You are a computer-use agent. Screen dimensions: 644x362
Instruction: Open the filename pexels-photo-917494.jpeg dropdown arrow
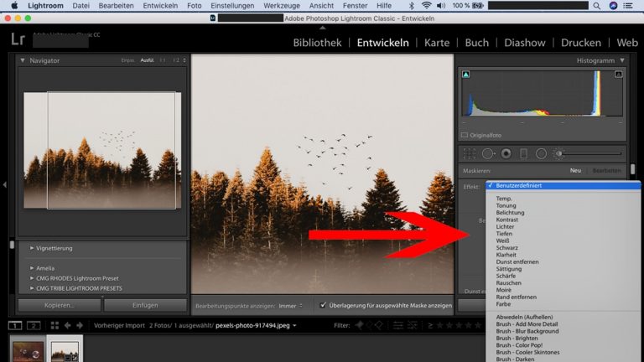294,325
